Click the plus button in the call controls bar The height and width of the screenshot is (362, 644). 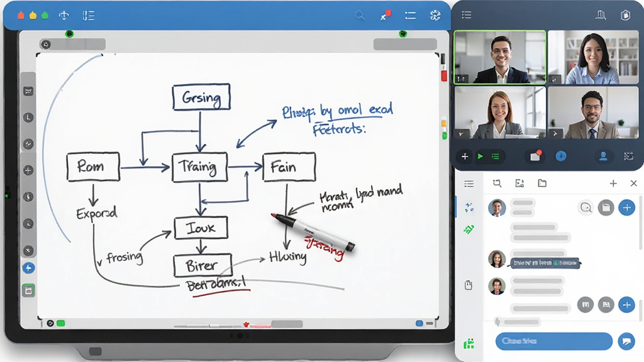pyautogui.click(x=465, y=156)
